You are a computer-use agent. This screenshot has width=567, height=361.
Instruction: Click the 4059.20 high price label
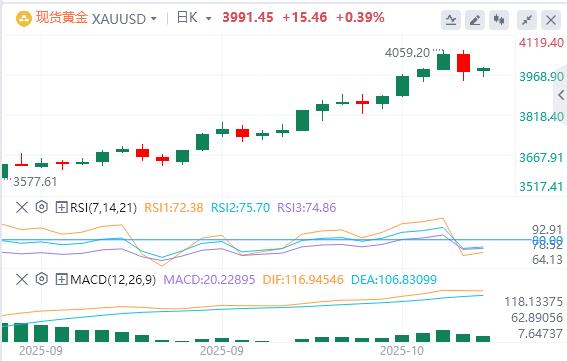pyautogui.click(x=408, y=53)
